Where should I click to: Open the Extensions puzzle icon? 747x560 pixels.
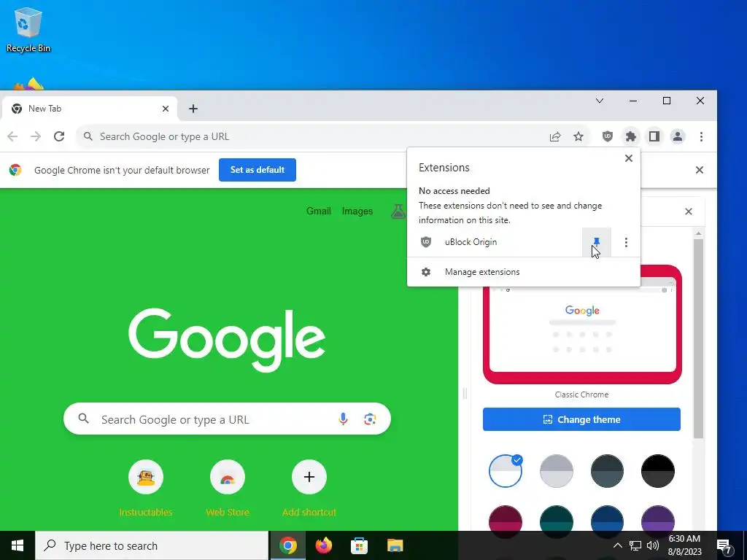631,136
